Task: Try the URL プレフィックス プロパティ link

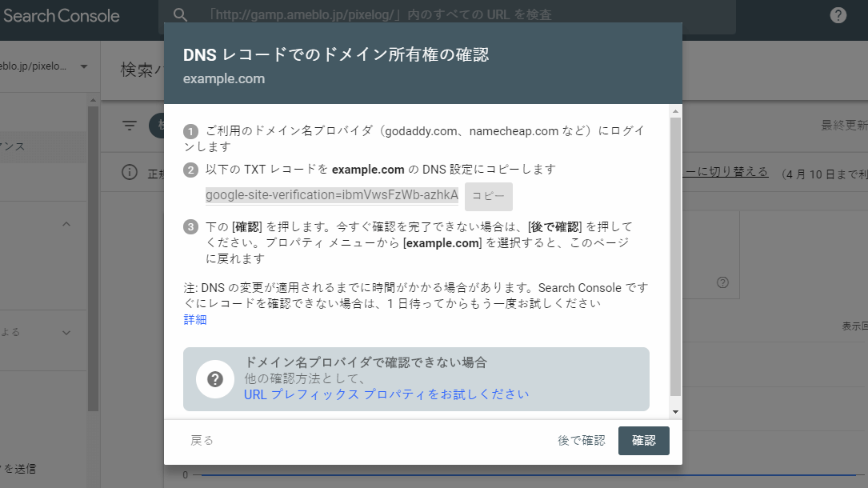Action: pyautogui.click(x=385, y=394)
